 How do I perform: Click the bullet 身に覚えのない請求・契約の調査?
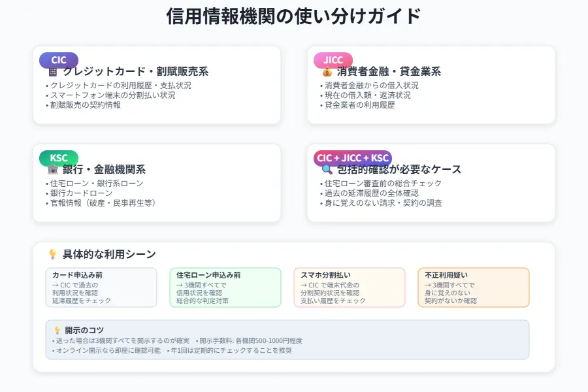(381, 203)
